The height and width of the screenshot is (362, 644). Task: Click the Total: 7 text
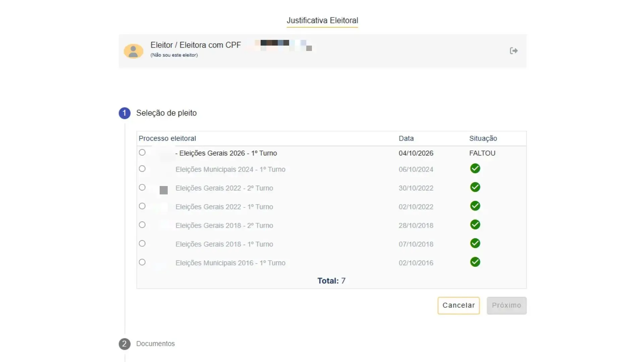pos(331,281)
